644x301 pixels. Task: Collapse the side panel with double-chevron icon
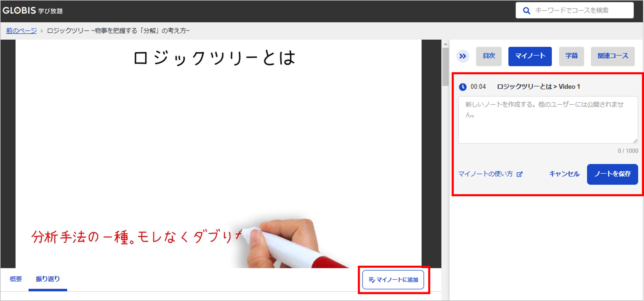click(463, 56)
